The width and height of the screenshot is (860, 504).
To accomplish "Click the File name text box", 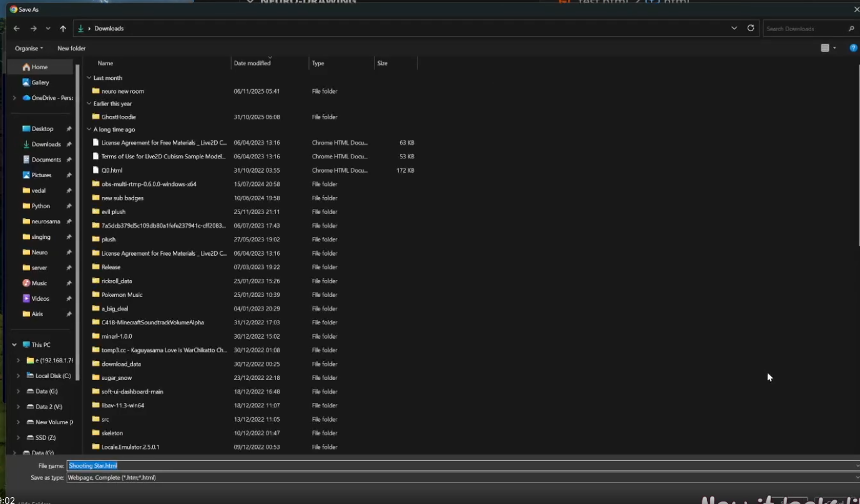I will point(462,465).
